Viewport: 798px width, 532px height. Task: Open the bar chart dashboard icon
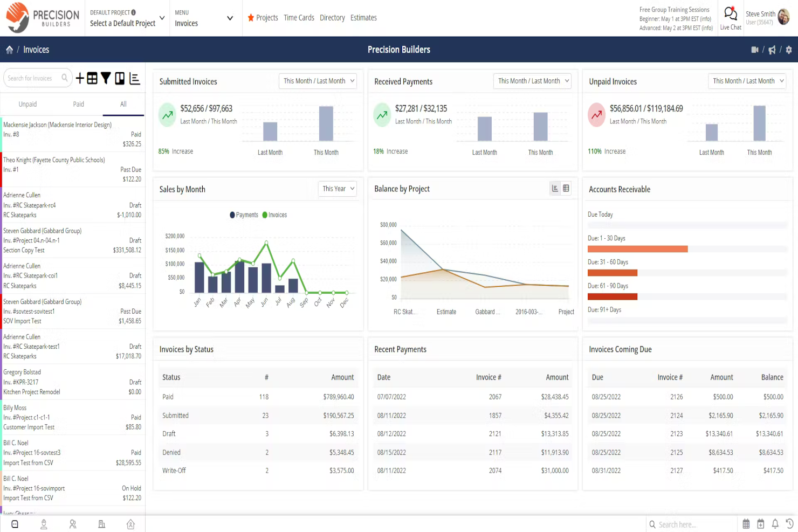click(135, 79)
